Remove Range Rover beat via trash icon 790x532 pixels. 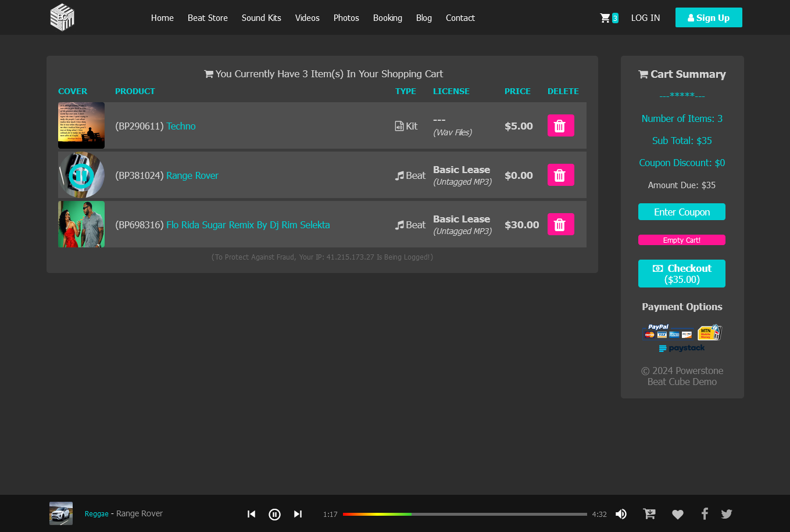[x=560, y=175]
